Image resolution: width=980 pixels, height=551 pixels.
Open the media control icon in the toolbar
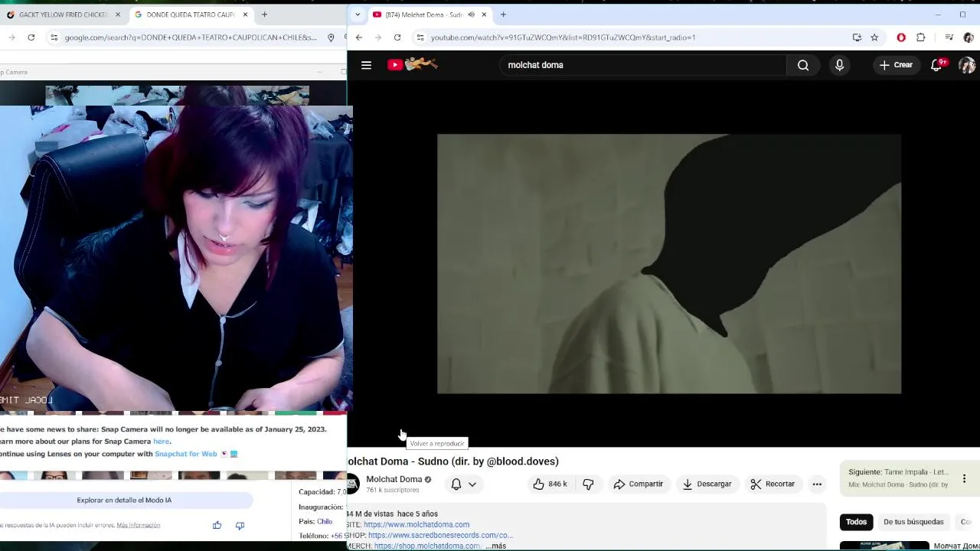949,37
